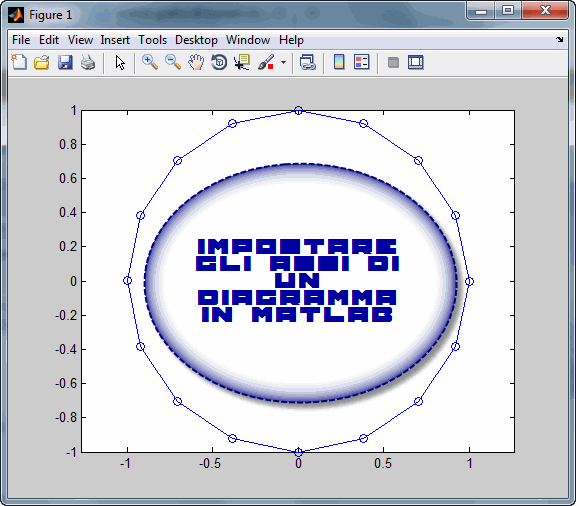The image size is (576, 506).
Task: Select the Pan hand tool
Action: click(x=196, y=62)
